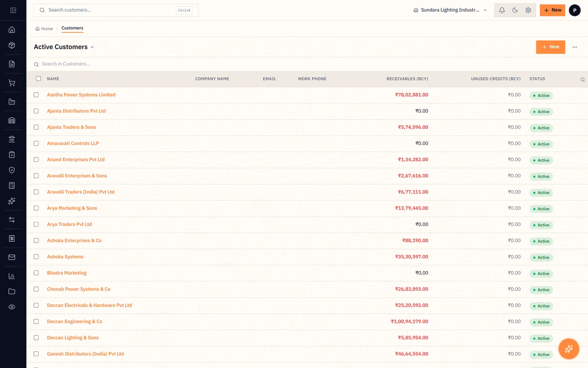Sort by the Name column header
The image size is (588, 368).
(53, 79)
